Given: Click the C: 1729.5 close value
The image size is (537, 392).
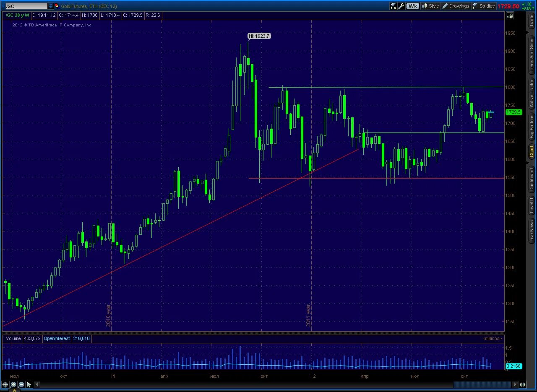Looking at the screenshot, I should pos(133,15).
